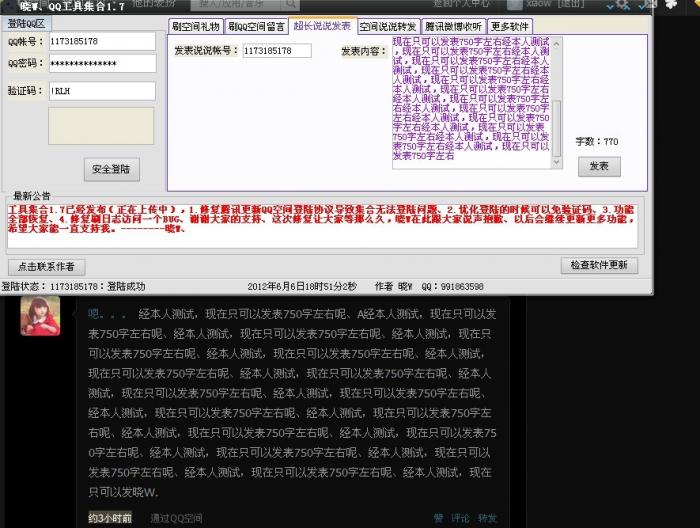
Task: Click the settings gear icon in browser header
Action: point(622,5)
